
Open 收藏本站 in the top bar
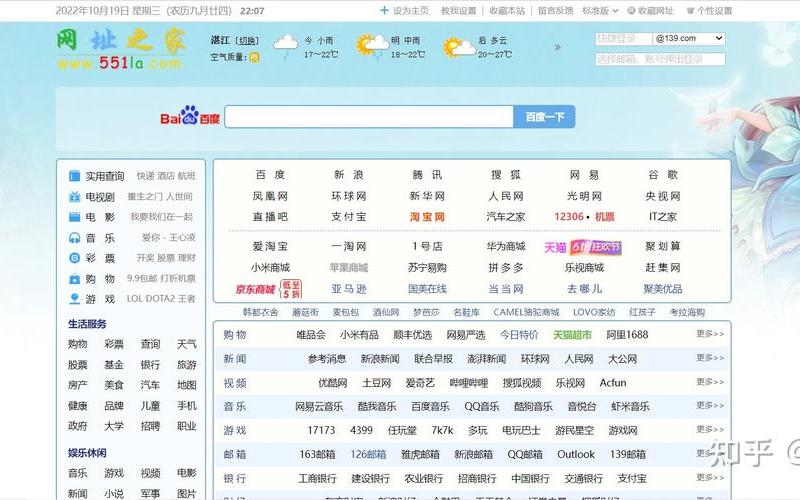point(507,10)
